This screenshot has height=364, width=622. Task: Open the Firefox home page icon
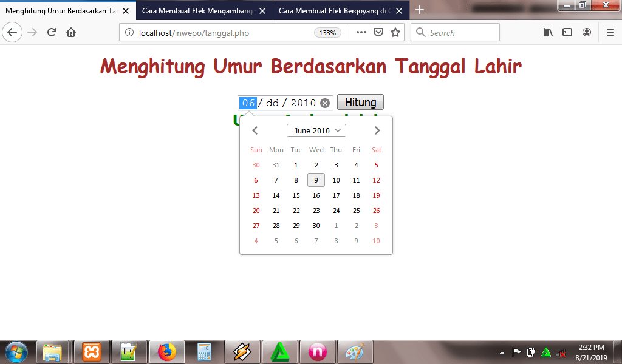click(x=71, y=33)
